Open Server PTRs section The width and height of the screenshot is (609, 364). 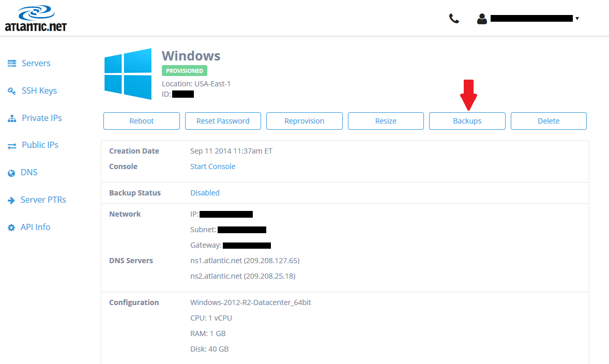(43, 200)
